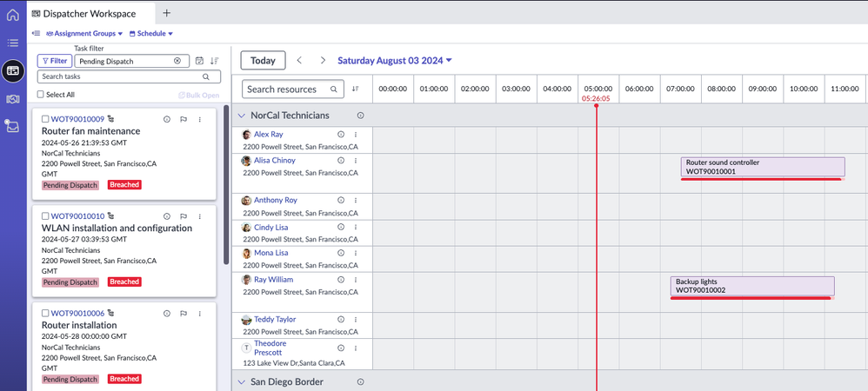
Task: Open the List icon in left sidebar
Action: (x=13, y=43)
